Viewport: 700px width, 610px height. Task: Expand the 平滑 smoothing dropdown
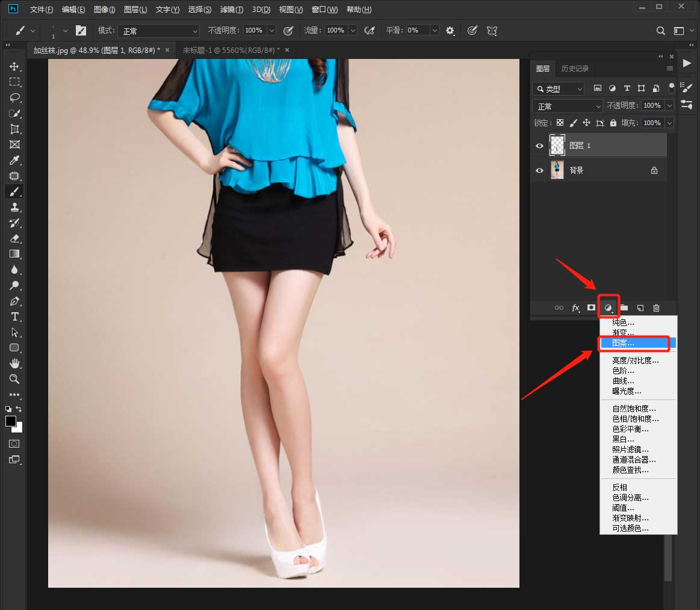tap(435, 30)
